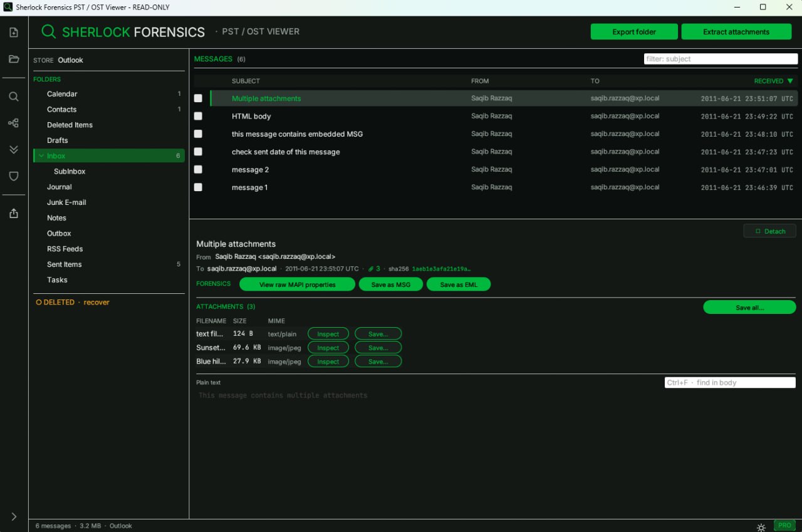Sort by RECEIVED column arrow
The width and height of the screenshot is (802, 532).
click(x=790, y=81)
